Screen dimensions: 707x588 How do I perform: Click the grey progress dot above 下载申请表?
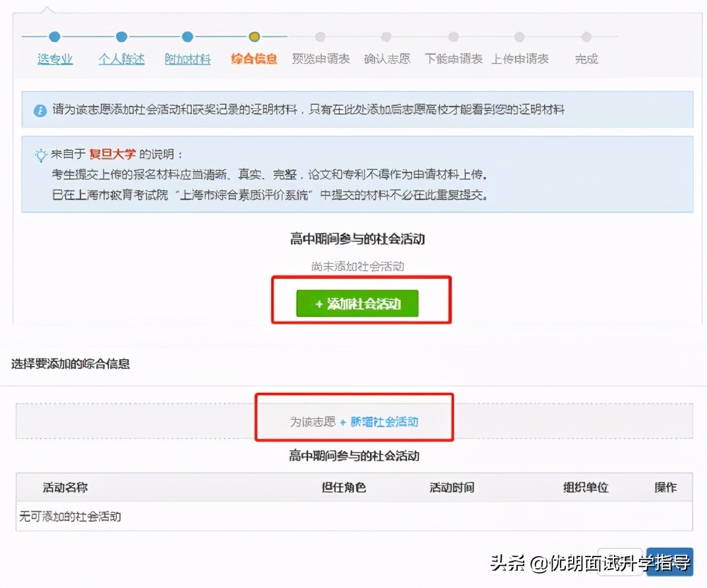(454, 36)
